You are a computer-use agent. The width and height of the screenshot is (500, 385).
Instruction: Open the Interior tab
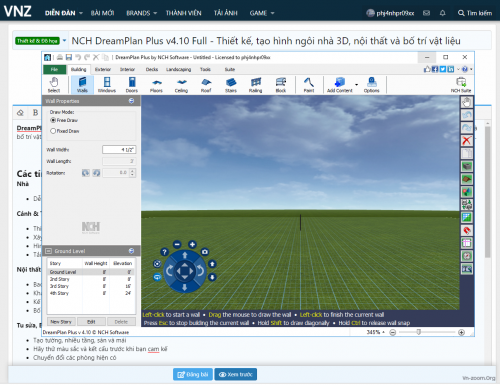click(x=127, y=69)
